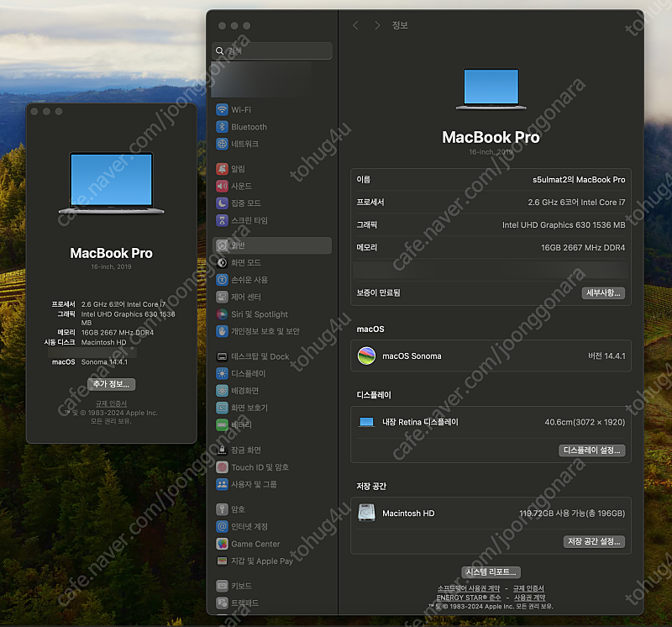Open 시스템 리포트... button

491,572
